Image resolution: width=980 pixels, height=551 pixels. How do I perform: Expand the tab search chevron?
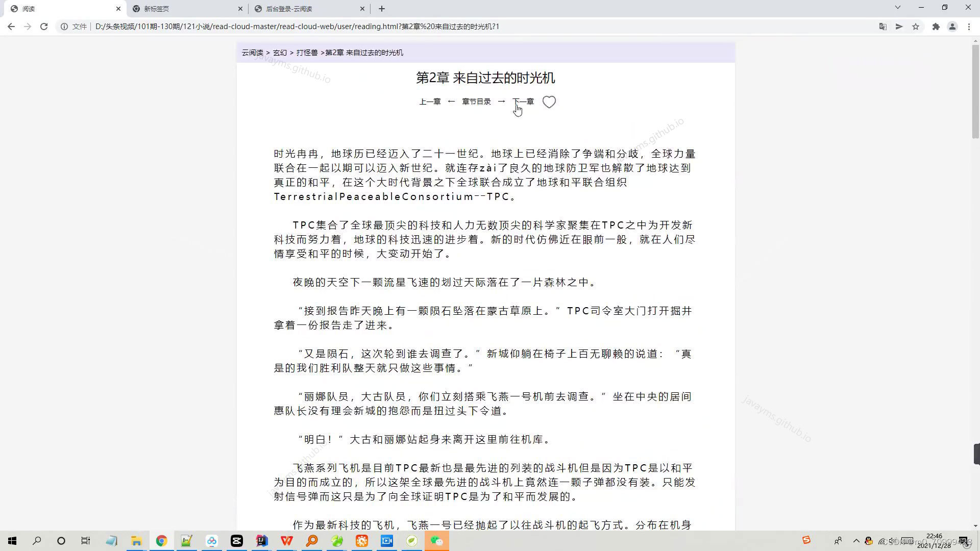pos(897,8)
